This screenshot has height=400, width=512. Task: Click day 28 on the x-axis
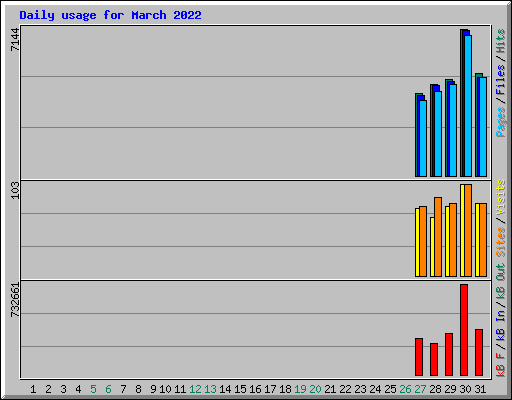click(435, 389)
